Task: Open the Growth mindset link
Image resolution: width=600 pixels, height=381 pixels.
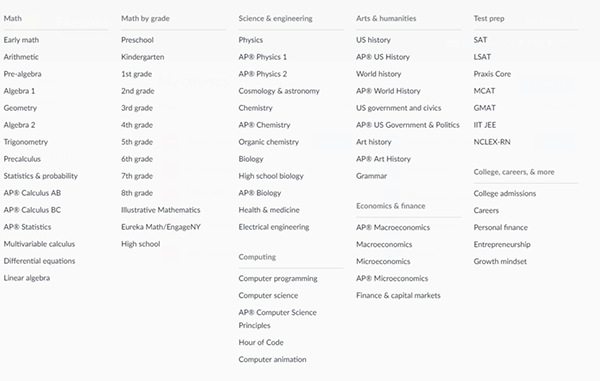Action: pyautogui.click(x=500, y=262)
